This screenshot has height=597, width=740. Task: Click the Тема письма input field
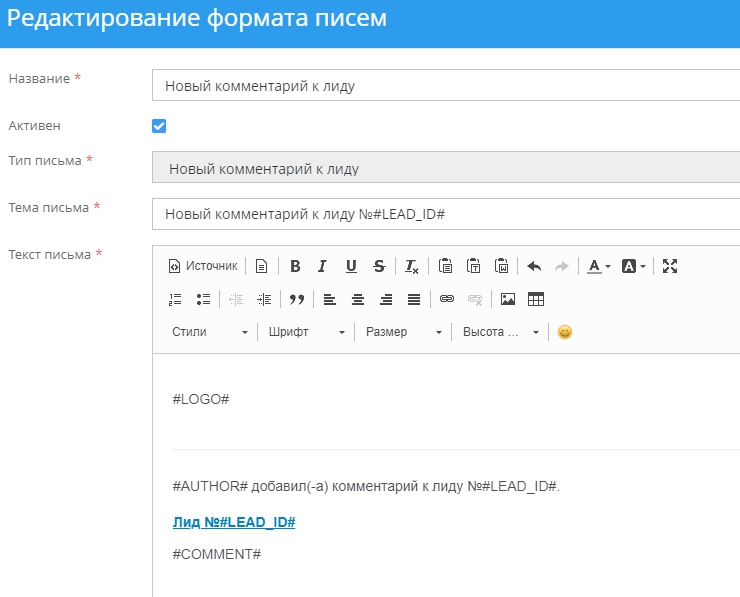tap(446, 214)
